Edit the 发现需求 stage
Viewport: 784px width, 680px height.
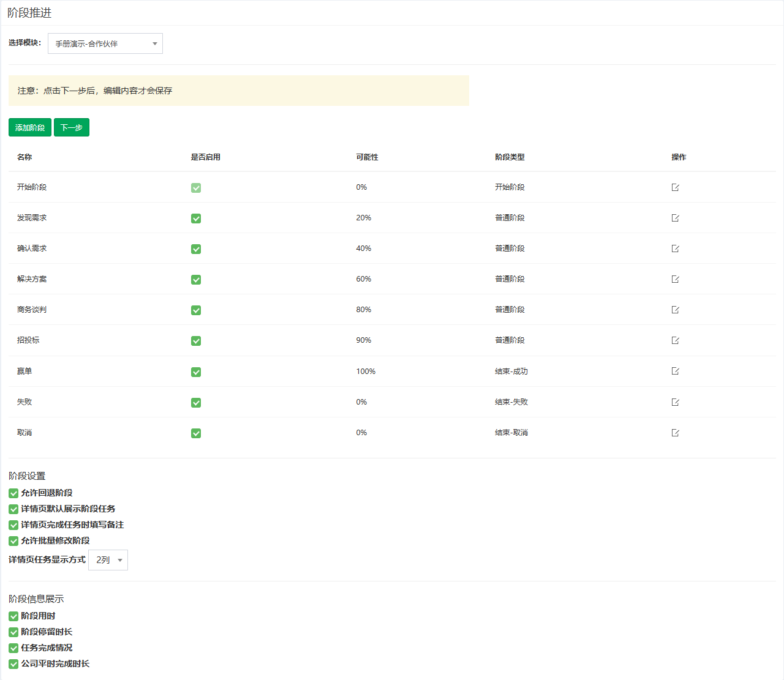675,218
